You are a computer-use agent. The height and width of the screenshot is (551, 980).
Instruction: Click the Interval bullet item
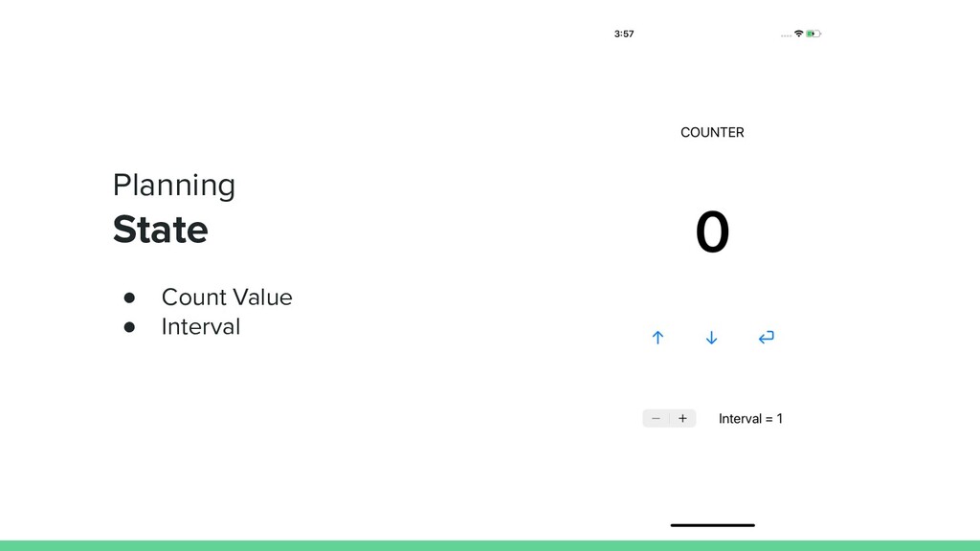(x=201, y=327)
